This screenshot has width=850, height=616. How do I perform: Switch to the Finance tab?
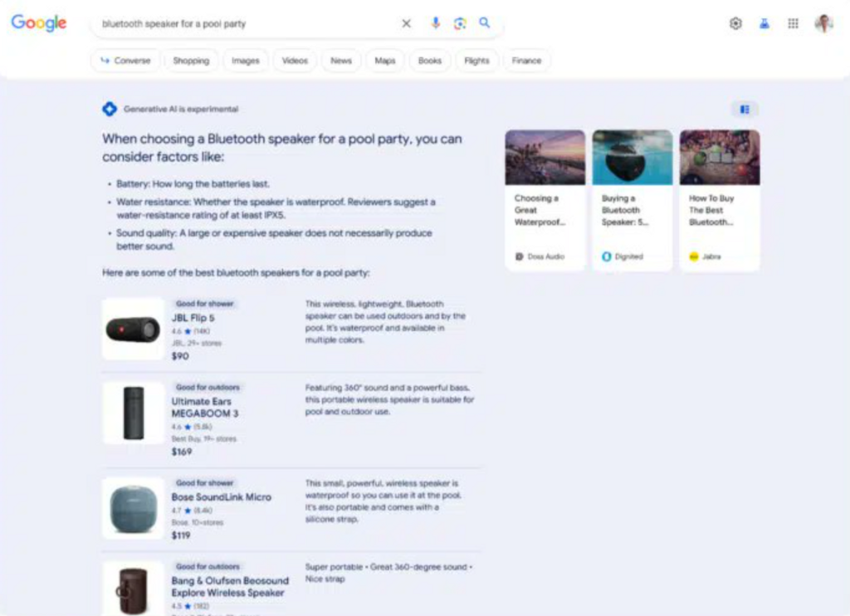526,61
